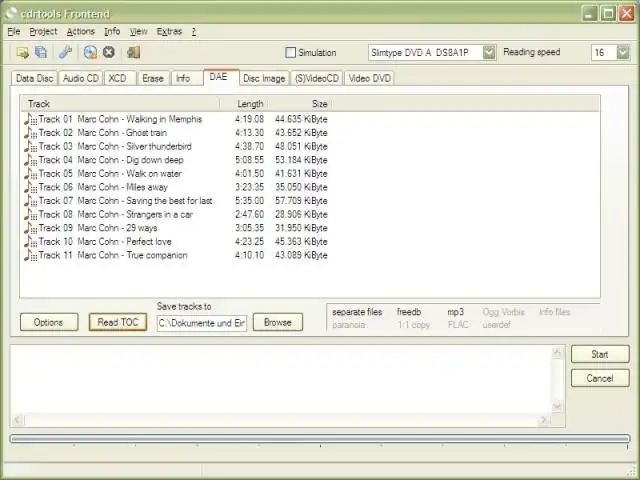Image resolution: width=640 pixels, height=480 pixels.
Task: Open the Reading speed dropdown showing 16
Action: tap(623, 53)
